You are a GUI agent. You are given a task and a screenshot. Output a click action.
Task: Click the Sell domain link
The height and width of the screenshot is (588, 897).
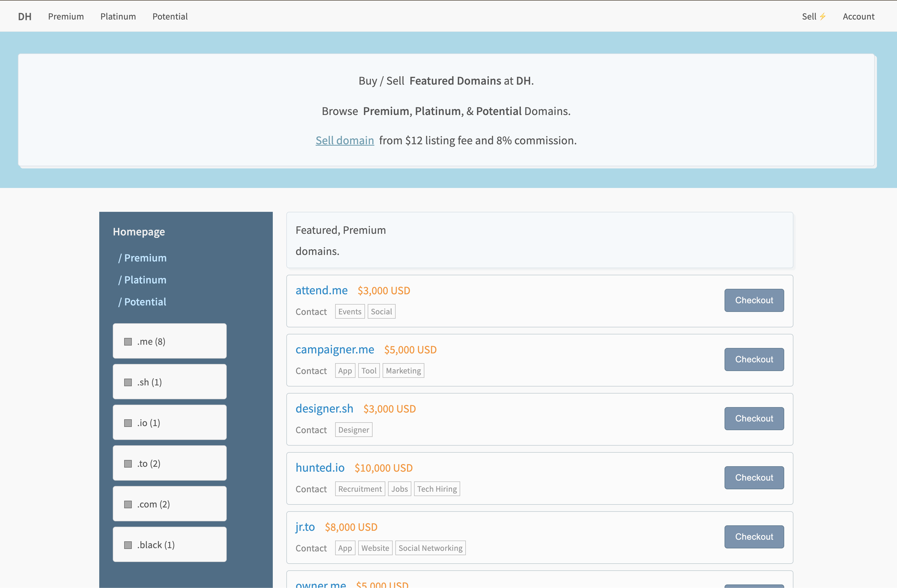(344, 140)
